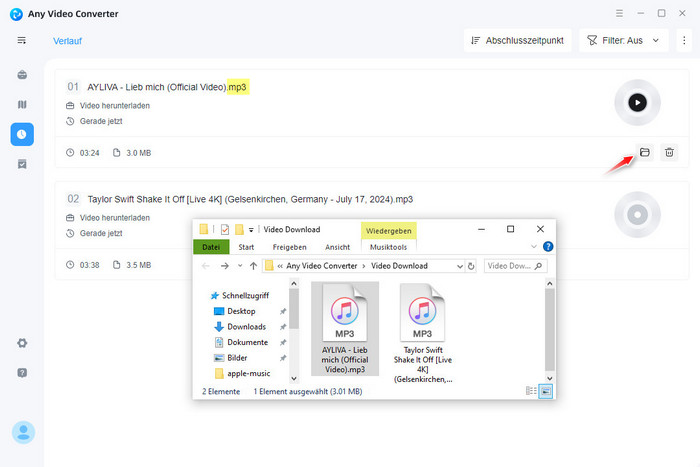Select the Verlauf tab
The image size is (700, 467).
point(67,41)
